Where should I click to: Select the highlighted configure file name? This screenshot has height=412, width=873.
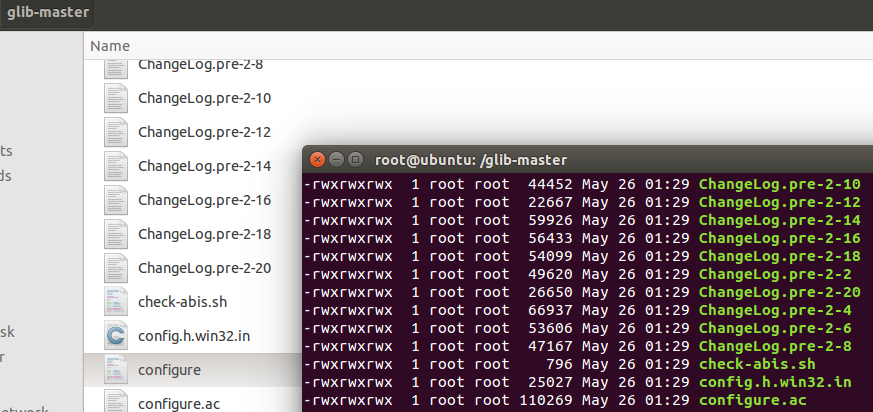[169, 371]
